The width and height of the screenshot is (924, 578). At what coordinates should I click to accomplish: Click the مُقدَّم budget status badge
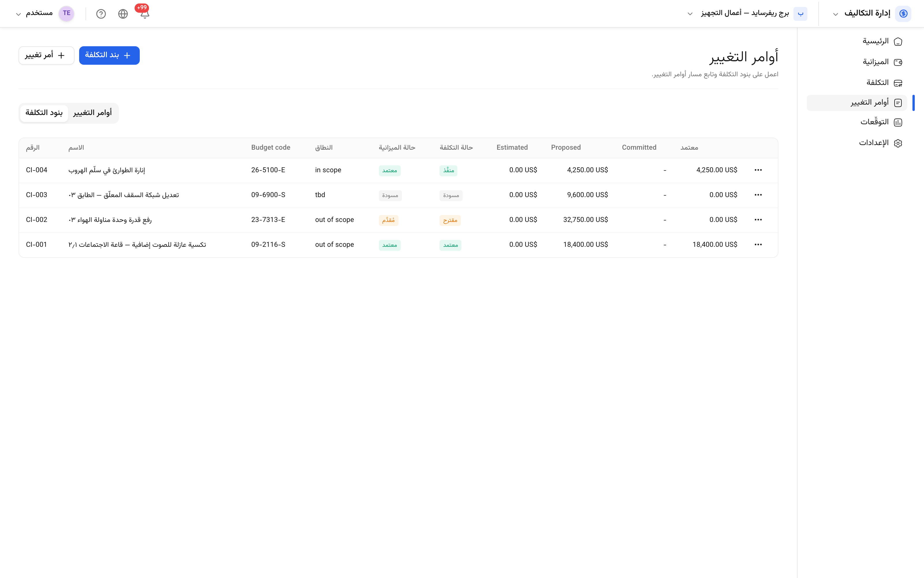[388, 220]
